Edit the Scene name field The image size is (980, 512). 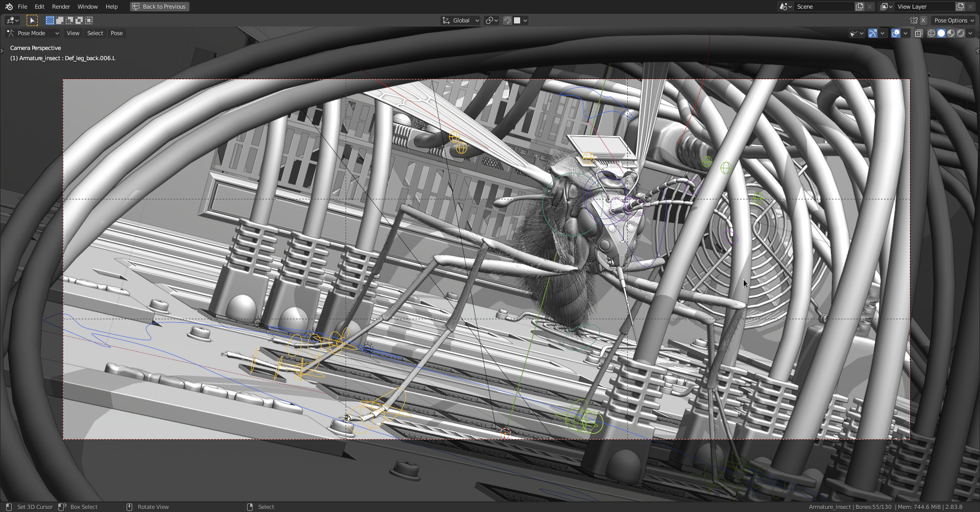[x=824, y=7]
